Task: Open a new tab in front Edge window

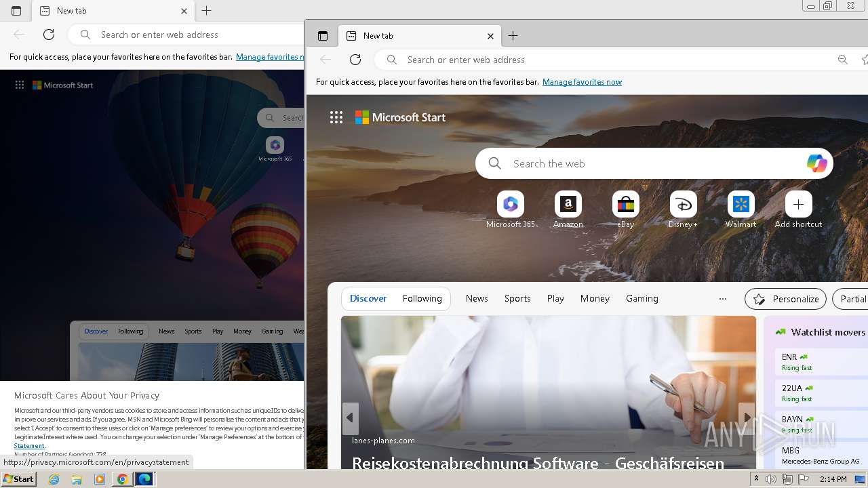Action: click(x=513, y=36)
